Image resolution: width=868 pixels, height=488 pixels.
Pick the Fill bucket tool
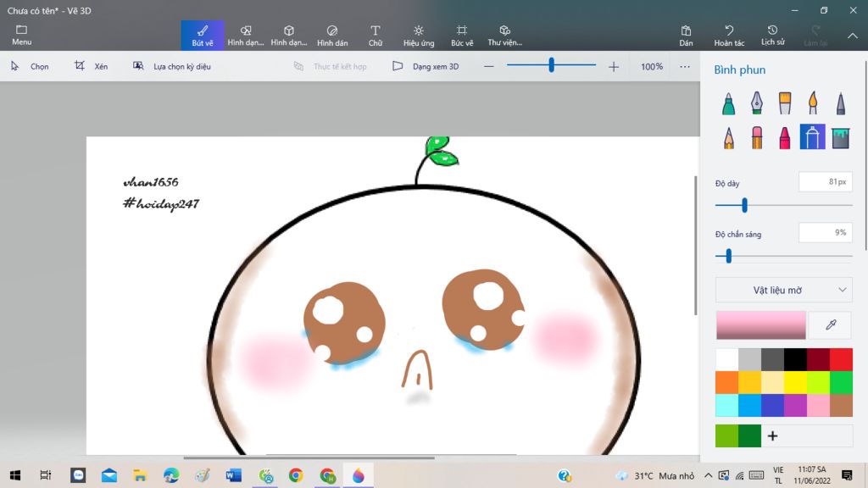tap(841, 137)
